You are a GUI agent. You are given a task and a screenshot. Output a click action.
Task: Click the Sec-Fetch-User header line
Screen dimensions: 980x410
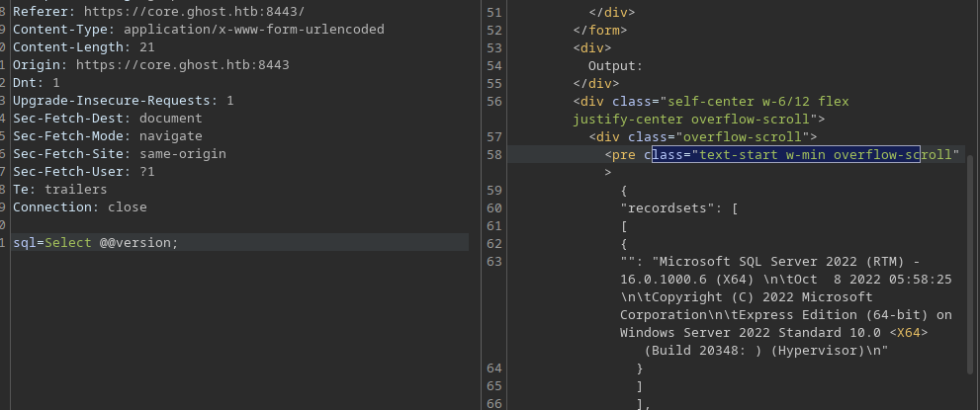83,172
